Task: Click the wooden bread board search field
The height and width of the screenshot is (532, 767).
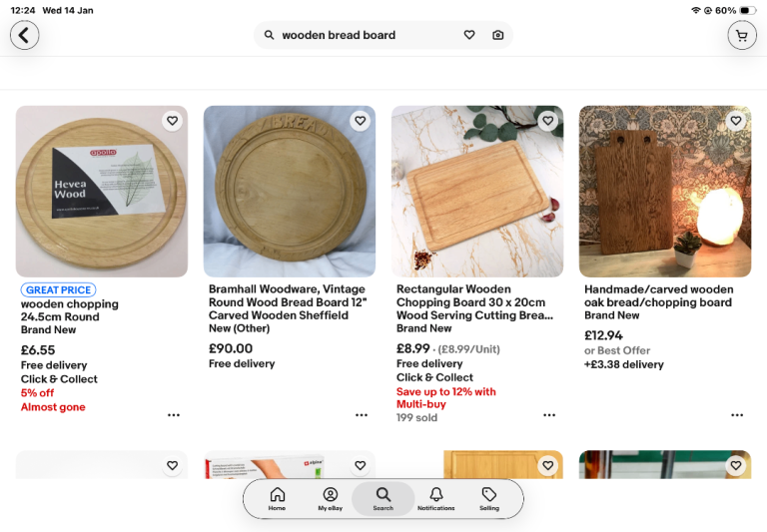Action: [360, 35]
